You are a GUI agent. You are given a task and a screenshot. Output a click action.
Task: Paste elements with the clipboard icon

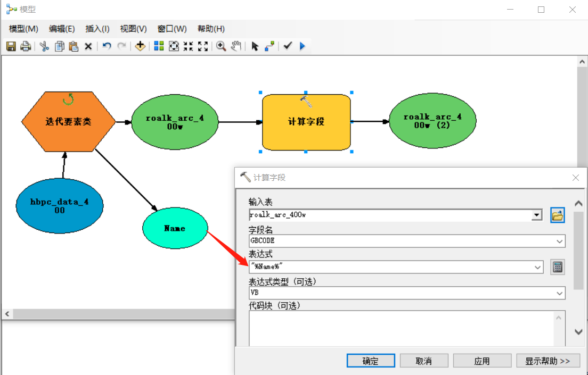tap(73, 46)
